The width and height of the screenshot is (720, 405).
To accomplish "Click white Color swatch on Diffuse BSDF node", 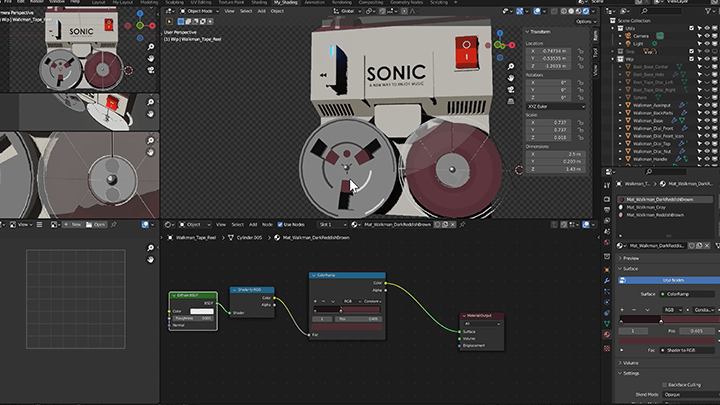I will [202, 311].
